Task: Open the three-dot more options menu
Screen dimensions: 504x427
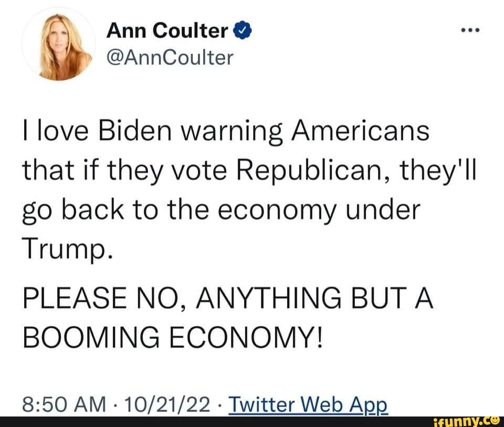Action: pos(470,30)
